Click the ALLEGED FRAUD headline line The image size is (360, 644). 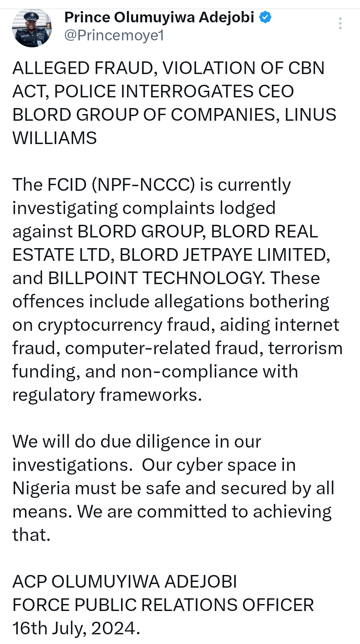click(168, 68)
